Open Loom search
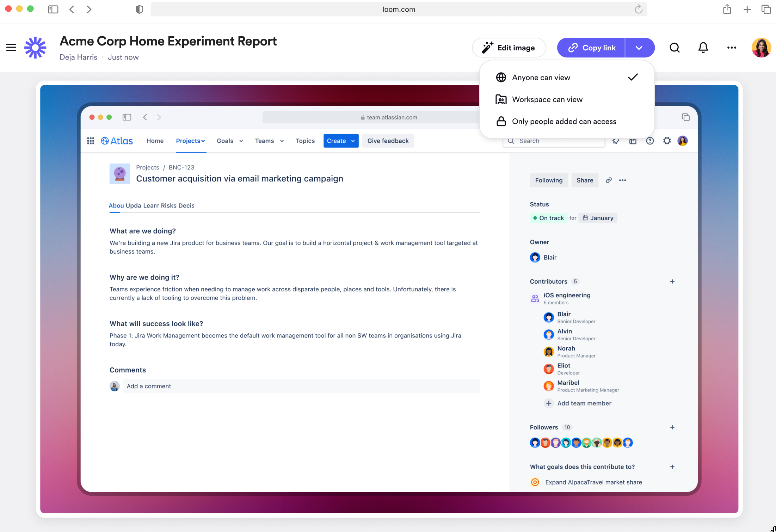Screen dimensions: 776x532 675,48
